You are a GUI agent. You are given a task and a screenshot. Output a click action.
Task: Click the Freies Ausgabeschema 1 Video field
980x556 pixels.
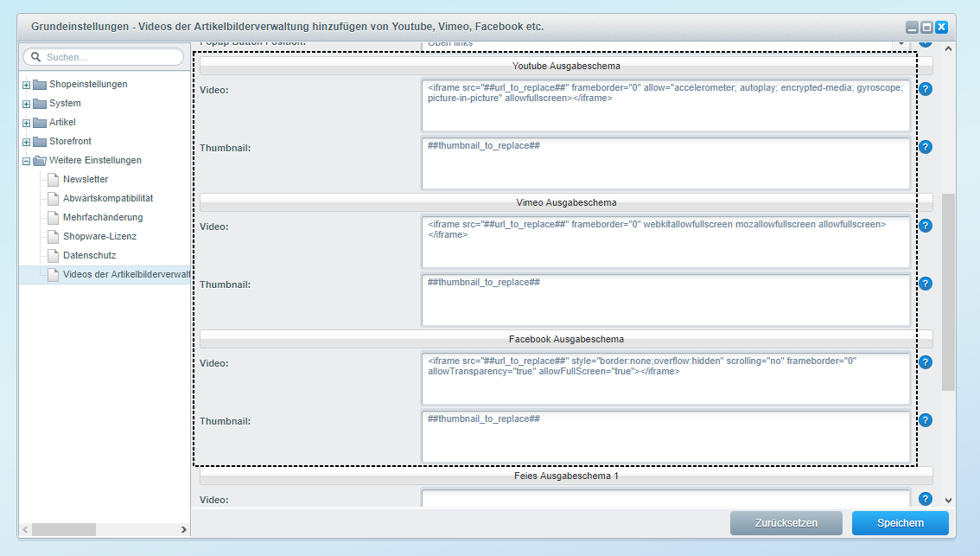[x=665, y=498]
